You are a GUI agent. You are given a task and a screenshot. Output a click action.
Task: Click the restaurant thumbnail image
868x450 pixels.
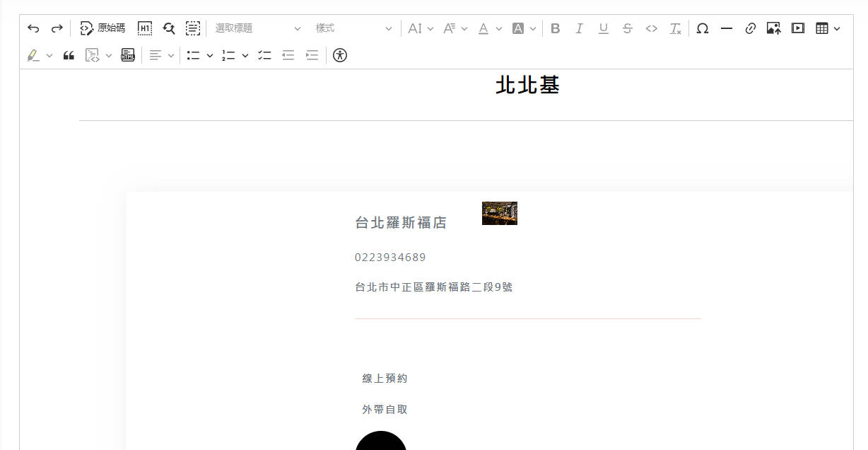500,213
